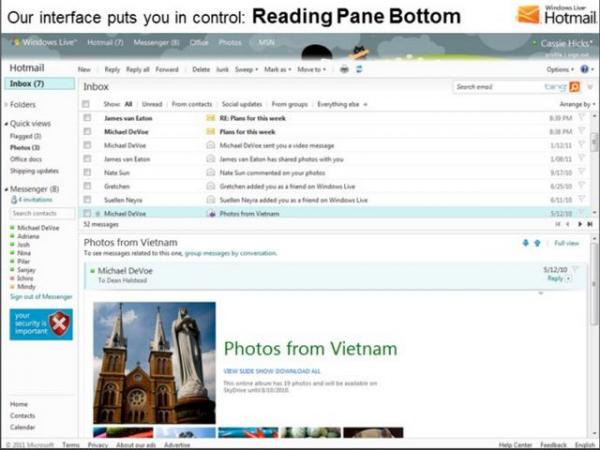Open Messenger (8) in the top bar

tap(157, 42)
